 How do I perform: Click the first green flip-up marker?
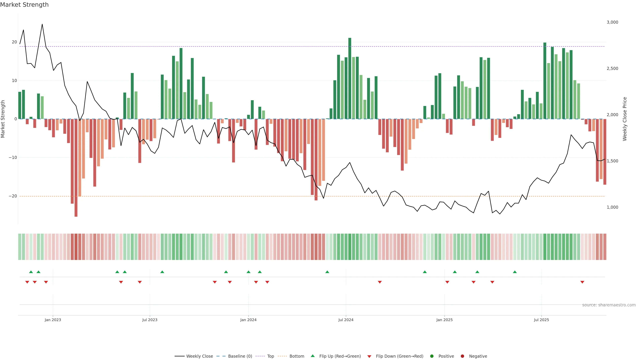click(x=31, y=272)
